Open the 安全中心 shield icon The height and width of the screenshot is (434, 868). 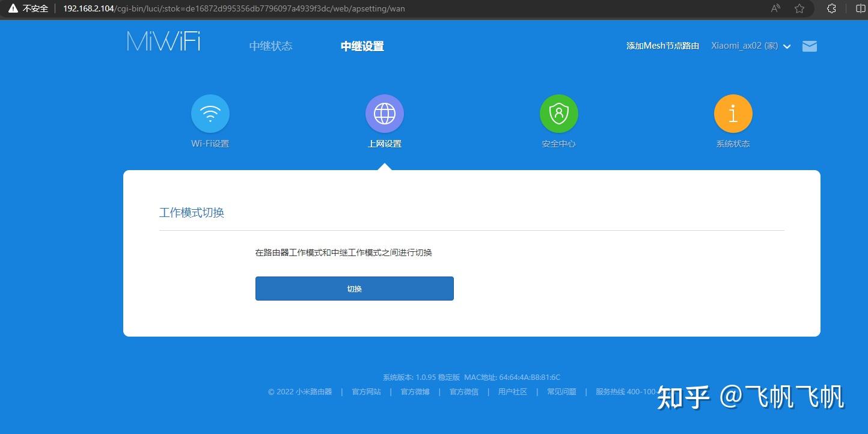[558, 113]
